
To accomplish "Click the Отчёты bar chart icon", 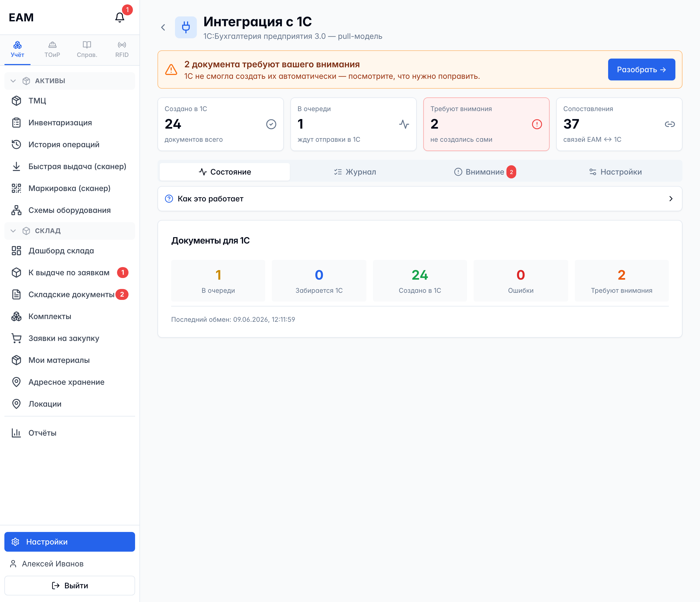I will tap(16, 433).
